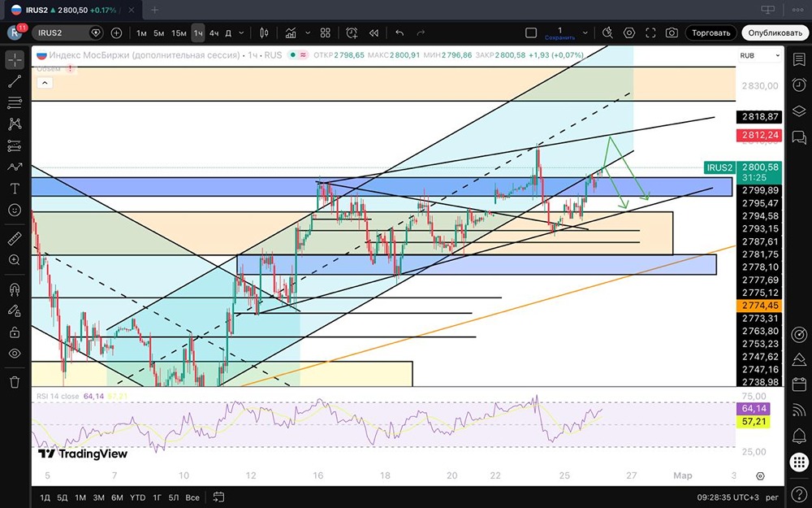Select the zoom in tool
This screenshot has height=508, width=812.
[x=15, y=260]
